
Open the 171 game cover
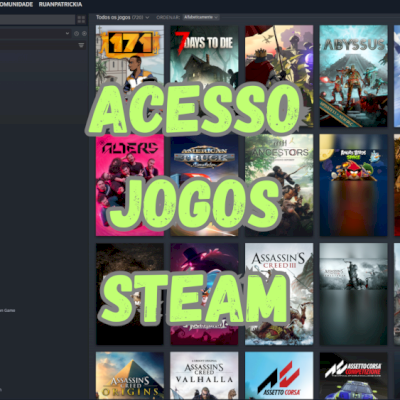point(130,76)
